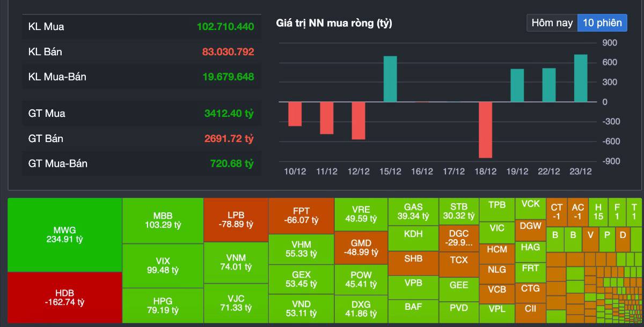Open the MBB 103.29 tỷ tile
This screenshot has height=327, width=644.
pos(163,221)
